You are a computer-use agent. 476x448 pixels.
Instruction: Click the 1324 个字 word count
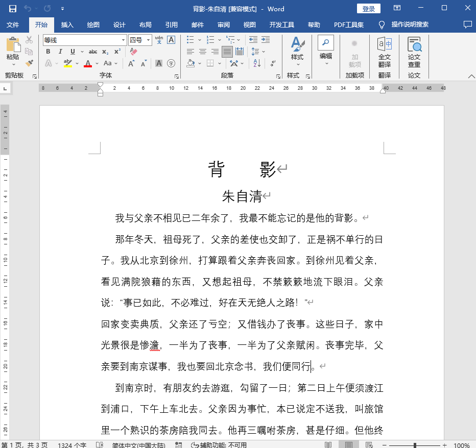tap(72, 445)
